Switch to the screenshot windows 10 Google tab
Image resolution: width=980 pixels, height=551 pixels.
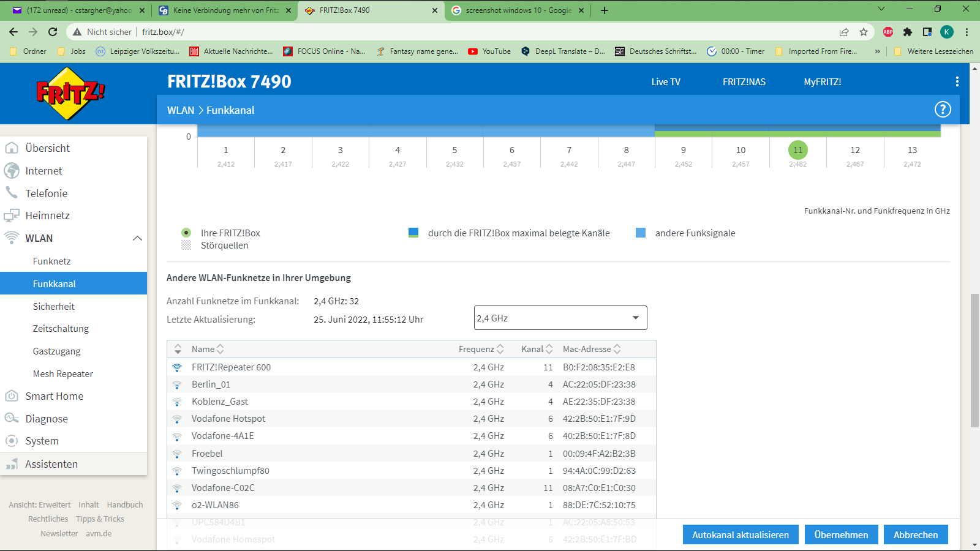[x=518, y=10]
